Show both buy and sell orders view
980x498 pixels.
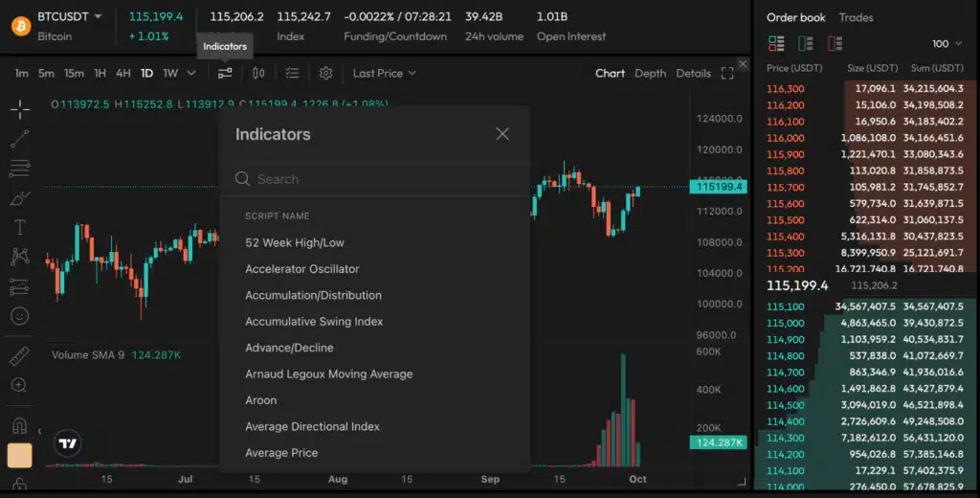(x=776, y=43)
